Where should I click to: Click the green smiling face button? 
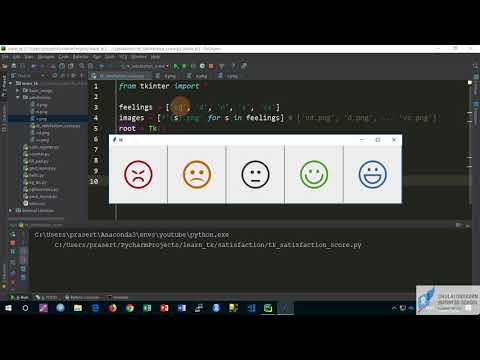tap(314, 174)
